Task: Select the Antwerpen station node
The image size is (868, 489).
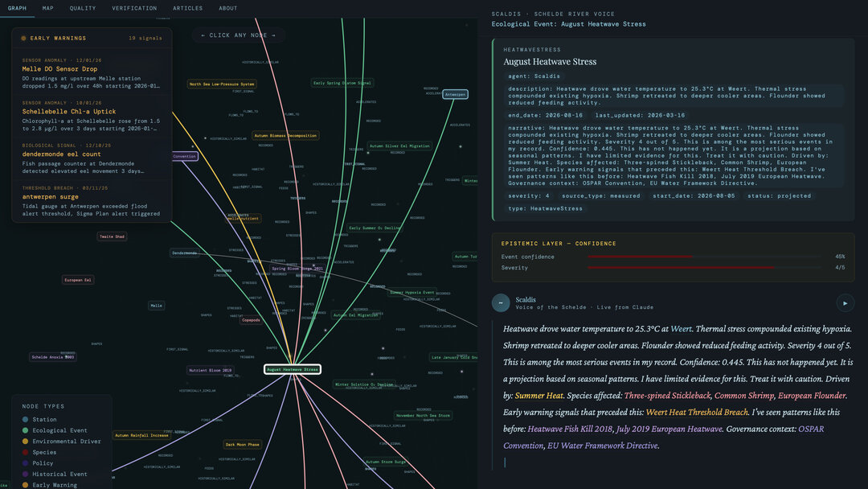Action: tap(455, 95)
